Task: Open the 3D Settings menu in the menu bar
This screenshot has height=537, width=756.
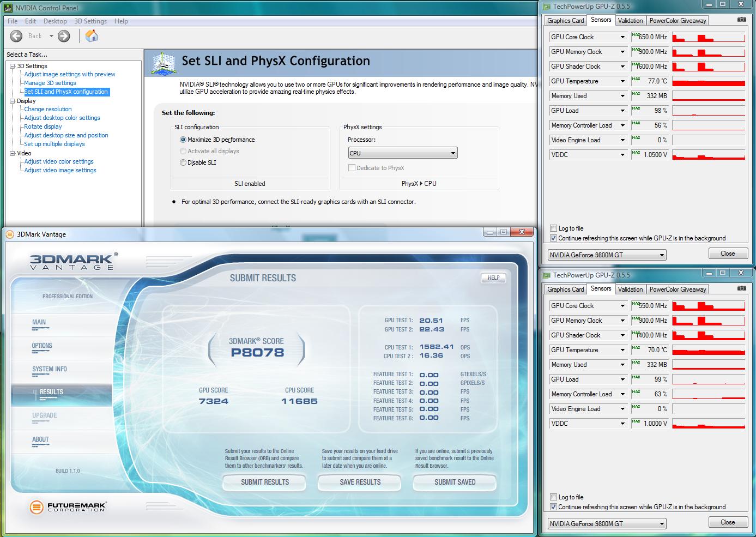Action: [x=90, y=21]
